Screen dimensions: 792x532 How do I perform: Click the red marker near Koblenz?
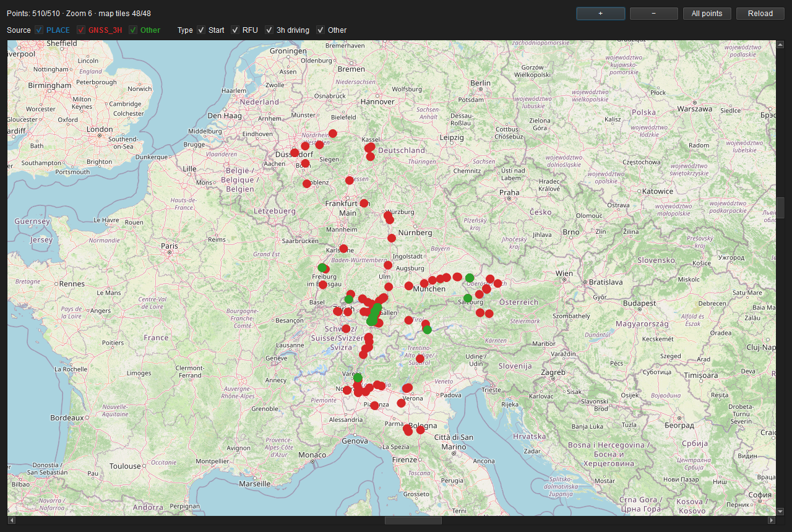point(307,184)
